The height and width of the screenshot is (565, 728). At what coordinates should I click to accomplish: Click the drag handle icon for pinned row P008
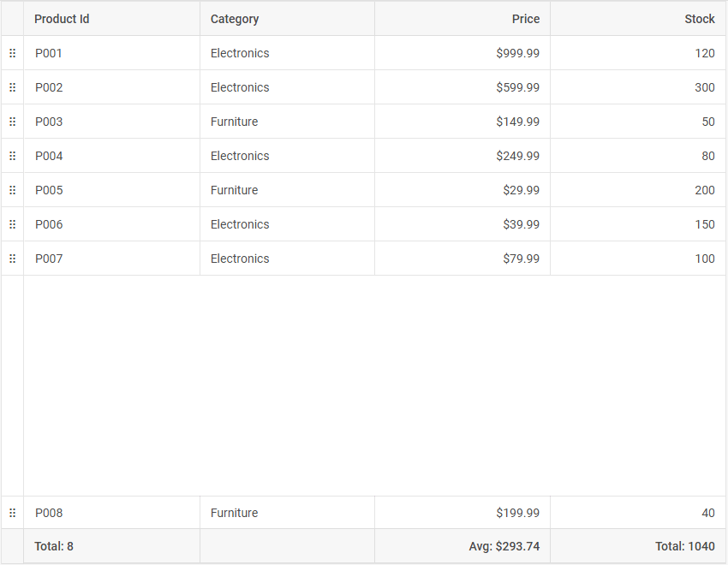12,513
